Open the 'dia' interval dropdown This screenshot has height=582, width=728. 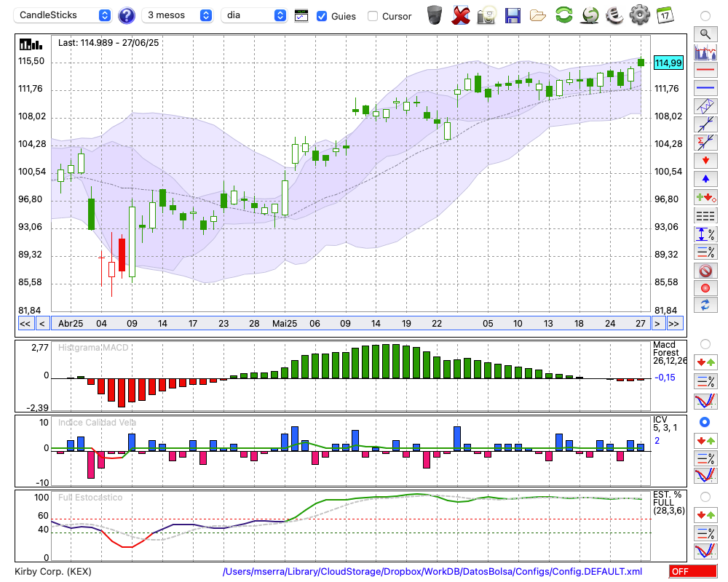(254, 15)
